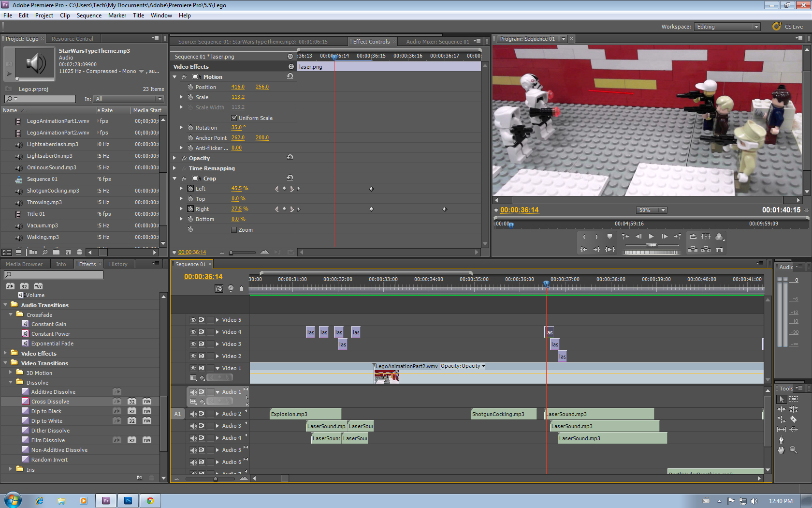Expand the Video Effects folder
The image size is (812, 508).
click(x=5, y=353)
